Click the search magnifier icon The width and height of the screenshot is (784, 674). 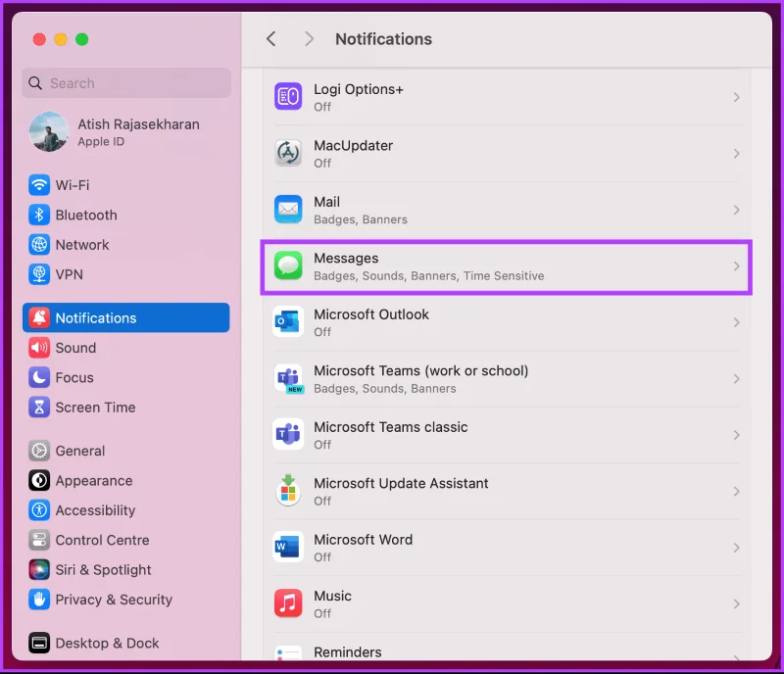click(35, 83)
